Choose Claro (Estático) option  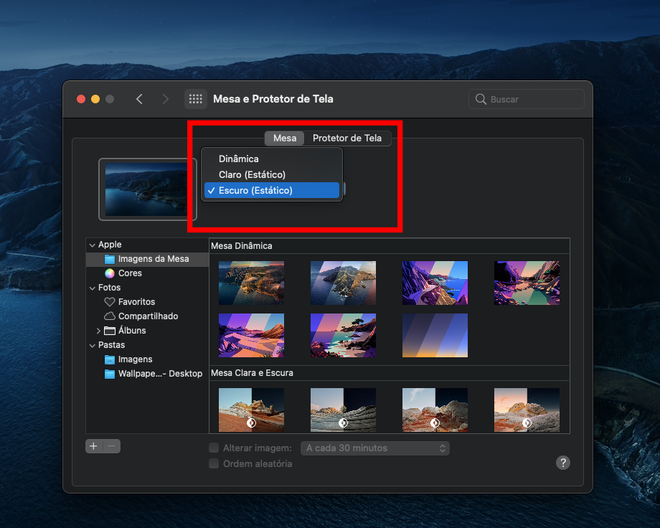coord(271,174)
